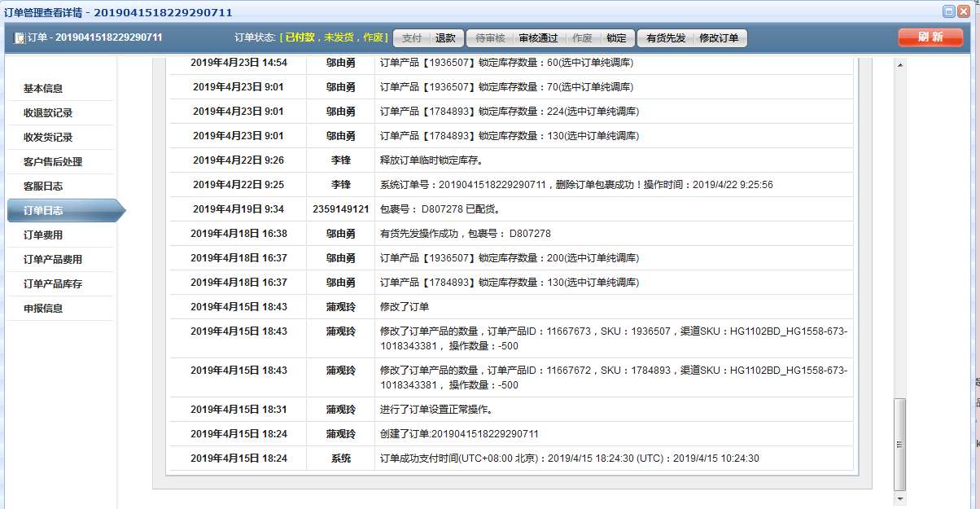Click the 支付 button
The width and height of the screenshot is (980, 509).
(412, 38)
